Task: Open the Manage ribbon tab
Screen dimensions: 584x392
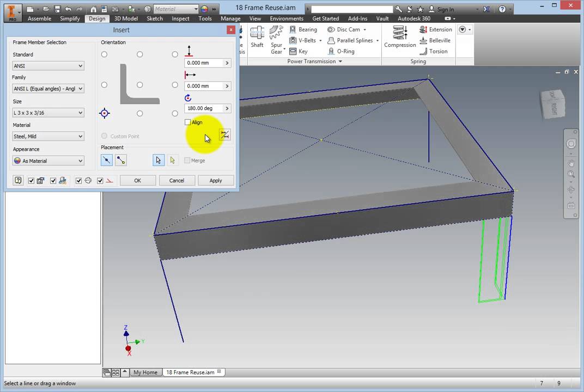Action: (x=230, y=19)
